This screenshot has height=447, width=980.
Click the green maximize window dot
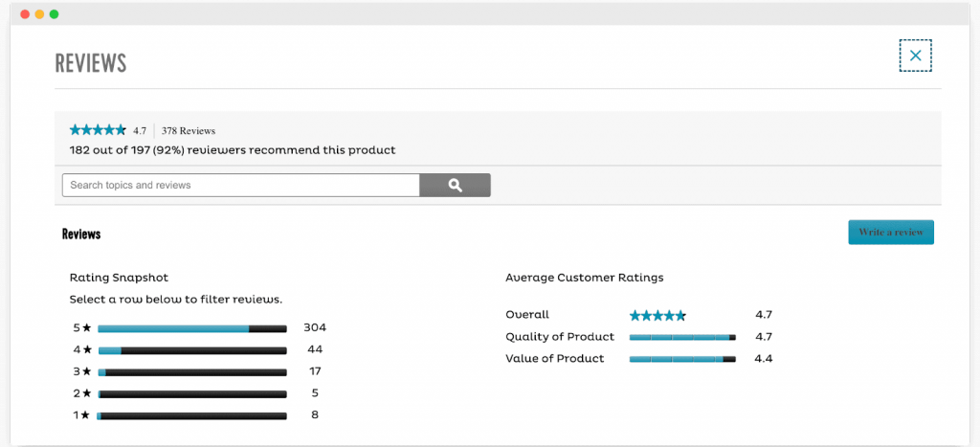click(x=54, y=13)
